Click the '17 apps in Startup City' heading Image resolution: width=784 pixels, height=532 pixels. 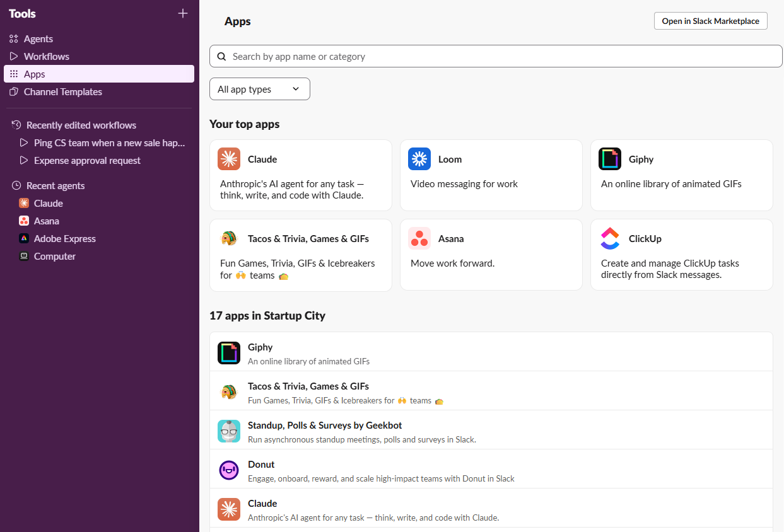click(x=267, y=316)
